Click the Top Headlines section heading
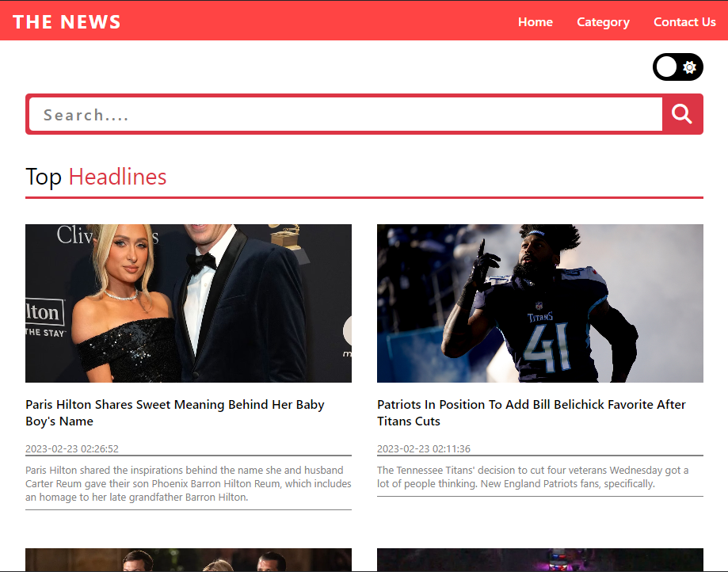728x572 pixels. pos(96,177)
